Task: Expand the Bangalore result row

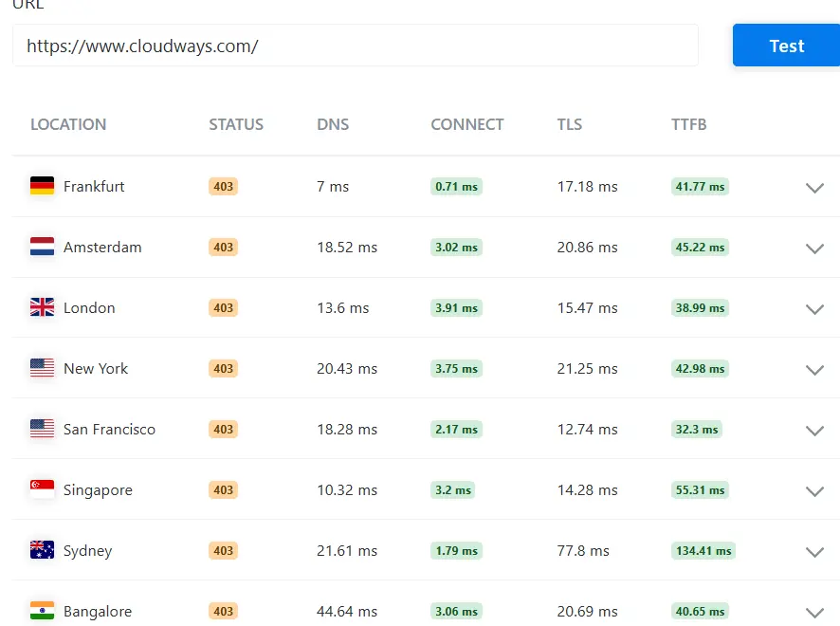Action: click(x=814, y=612)
